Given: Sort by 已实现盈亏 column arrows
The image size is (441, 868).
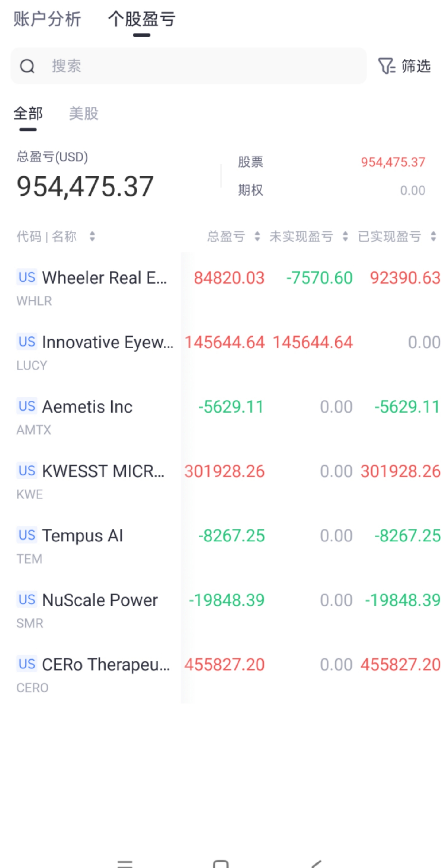Looking at the screenshot, I should tap(434, 236).
